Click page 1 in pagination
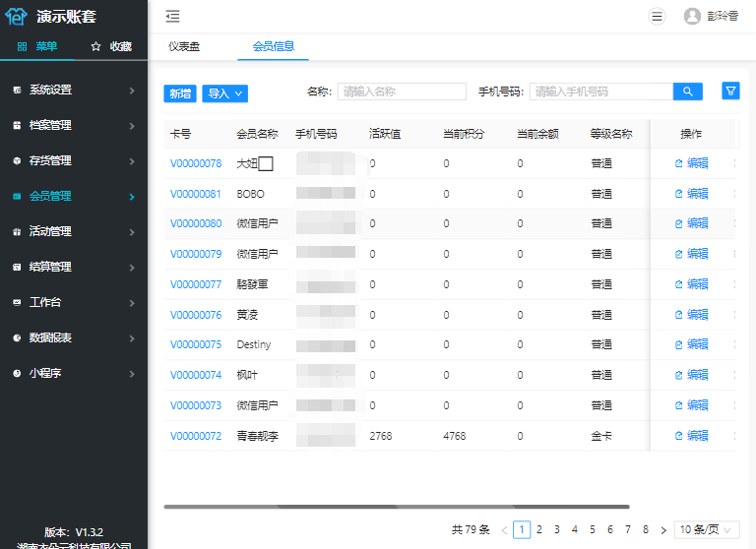This screenshot has width=756, height=549. (x=522, y=529)
